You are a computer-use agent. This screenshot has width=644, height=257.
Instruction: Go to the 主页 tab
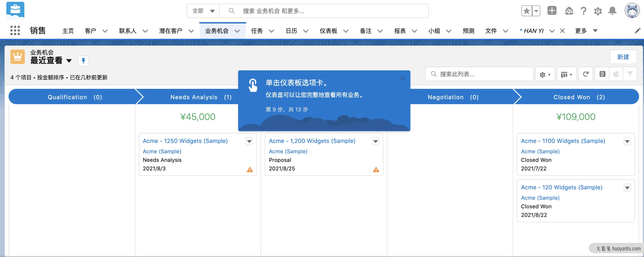tap(68, 31)
